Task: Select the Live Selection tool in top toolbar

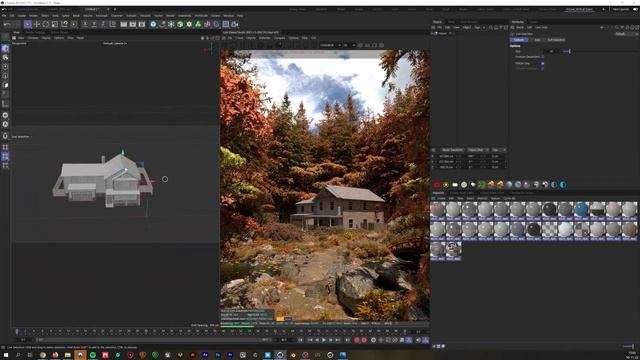Action: coord(27,24)
